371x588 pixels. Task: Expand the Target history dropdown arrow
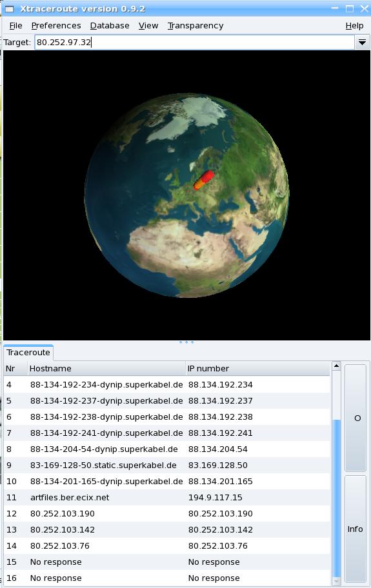(x=362, y=42)
